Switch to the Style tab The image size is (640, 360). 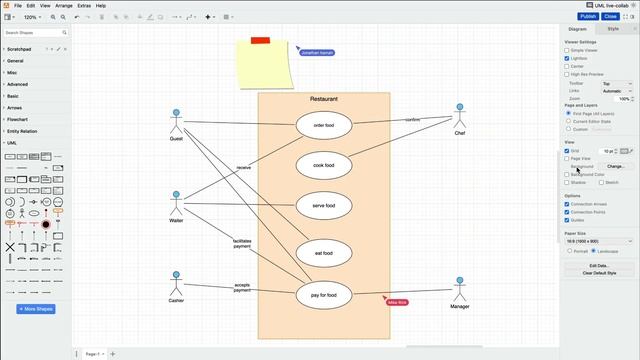613,29
